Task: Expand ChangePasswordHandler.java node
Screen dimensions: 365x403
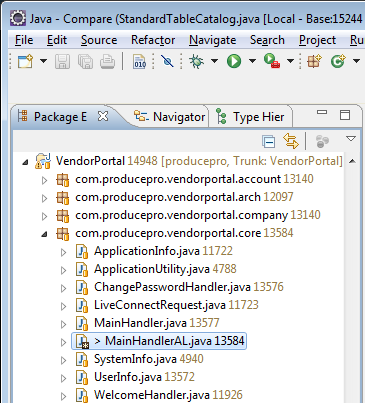Action: (x=63, y=289)
